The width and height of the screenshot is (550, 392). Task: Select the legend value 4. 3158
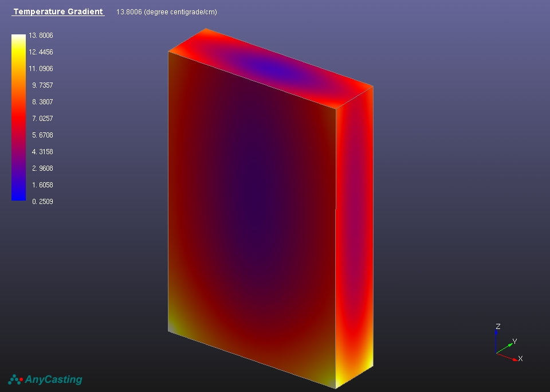point(42,152)
